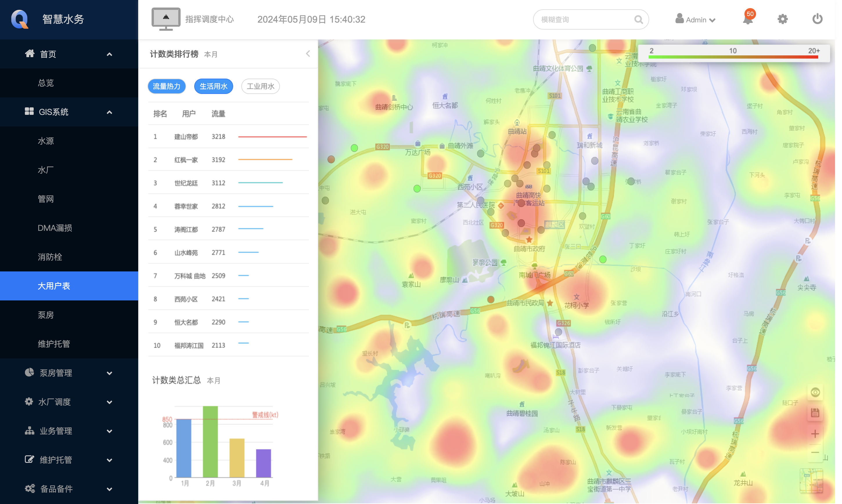
Task: Zoom in map with plus icon
Action: tap(815, 434)
